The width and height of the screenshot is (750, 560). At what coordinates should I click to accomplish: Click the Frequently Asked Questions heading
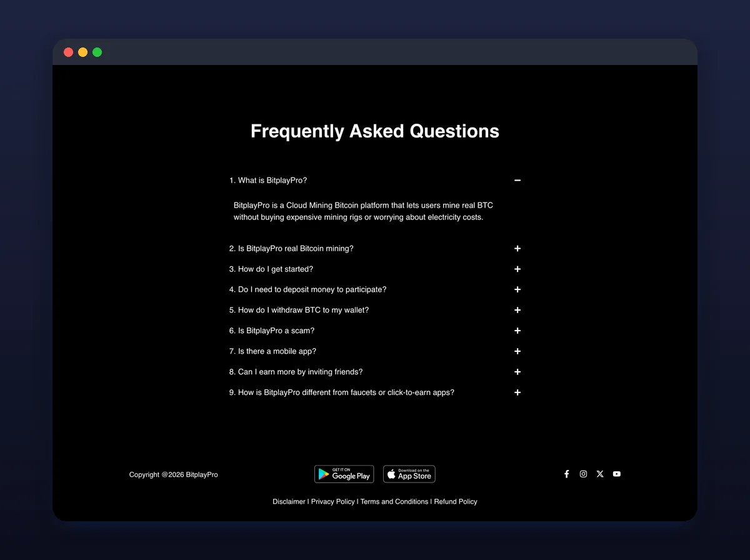[375, 131]
